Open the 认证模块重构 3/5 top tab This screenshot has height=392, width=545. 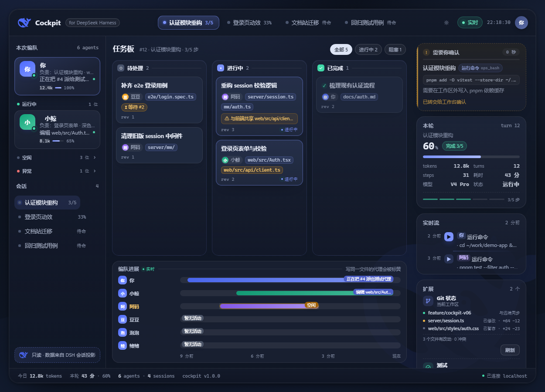coord(188,23)
